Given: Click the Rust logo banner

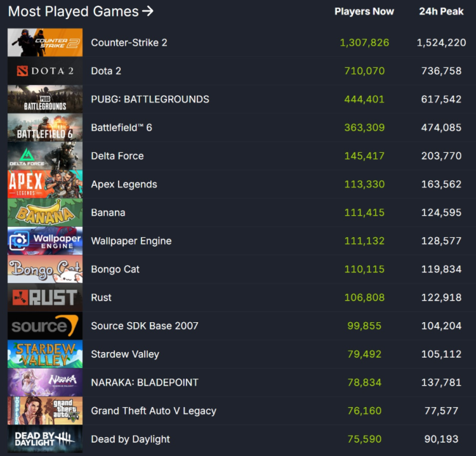Looking at the screenshot, I should point(45,297).
